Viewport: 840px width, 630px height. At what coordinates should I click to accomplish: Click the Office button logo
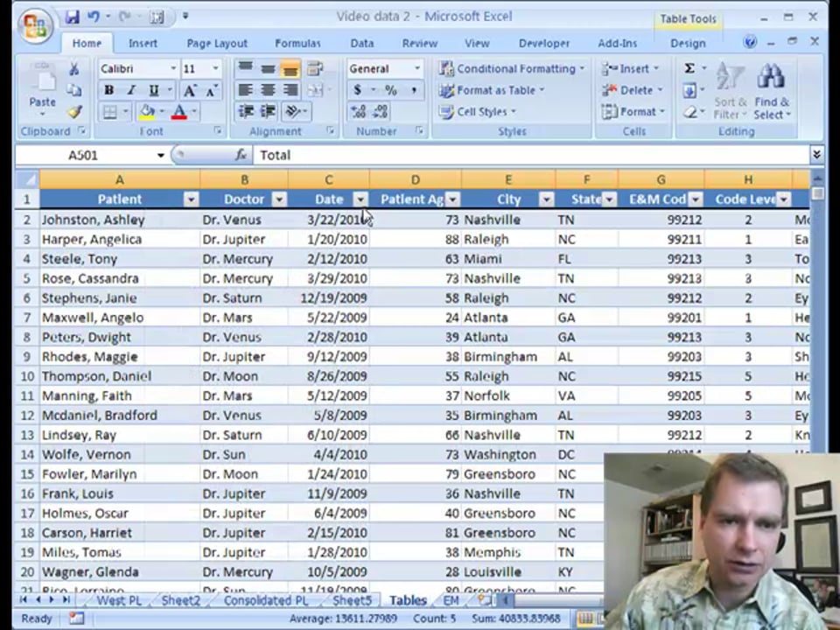35,25
